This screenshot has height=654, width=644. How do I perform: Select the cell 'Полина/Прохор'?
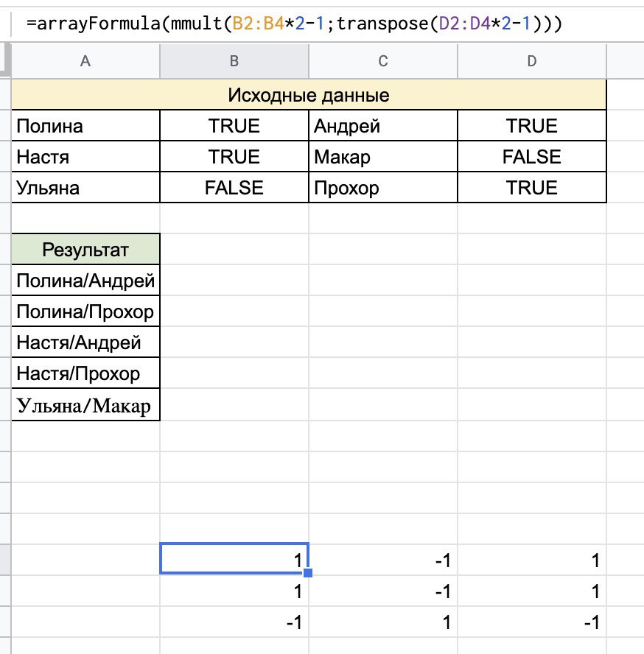85,311
